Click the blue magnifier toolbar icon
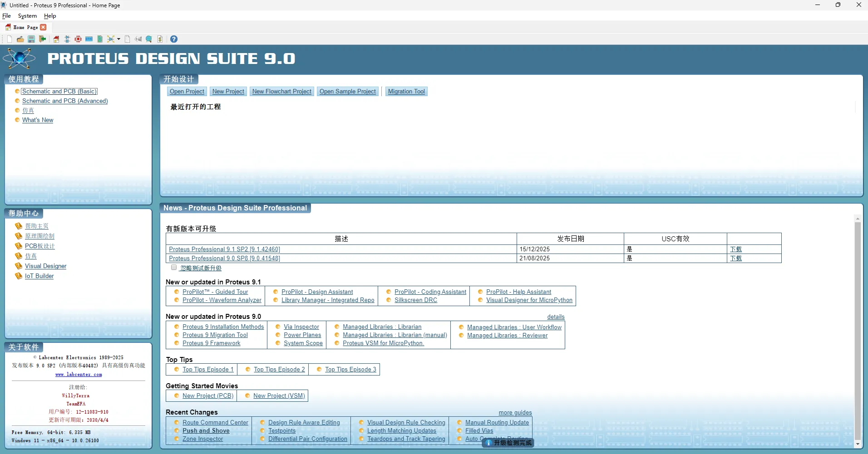 pos(149,39)
